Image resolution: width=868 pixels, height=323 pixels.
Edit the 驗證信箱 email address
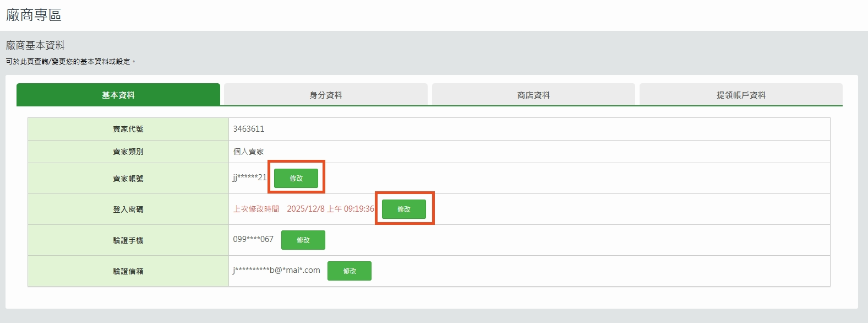click(349, 271)
